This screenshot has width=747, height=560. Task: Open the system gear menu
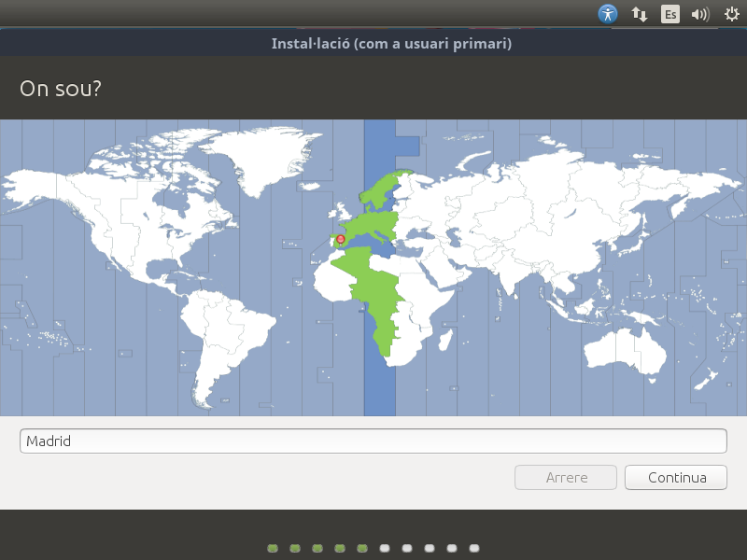click(x=731, y=14)
